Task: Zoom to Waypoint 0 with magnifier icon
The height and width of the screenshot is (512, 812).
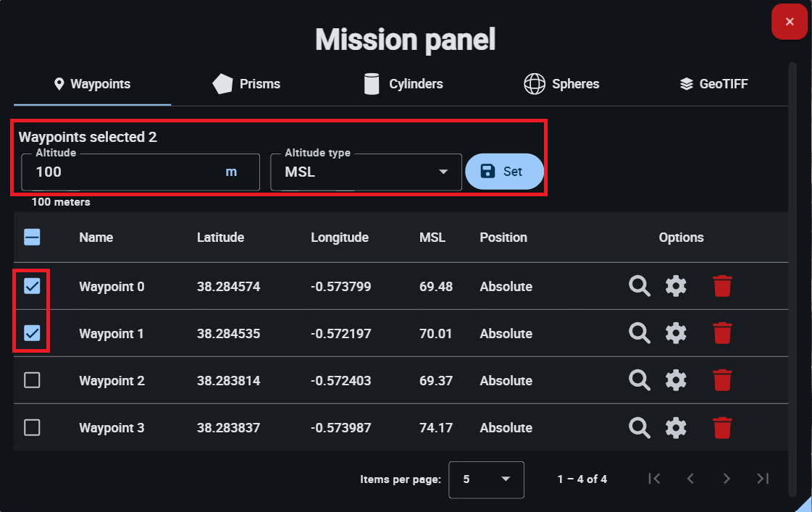Action: (x=639, y=287)
